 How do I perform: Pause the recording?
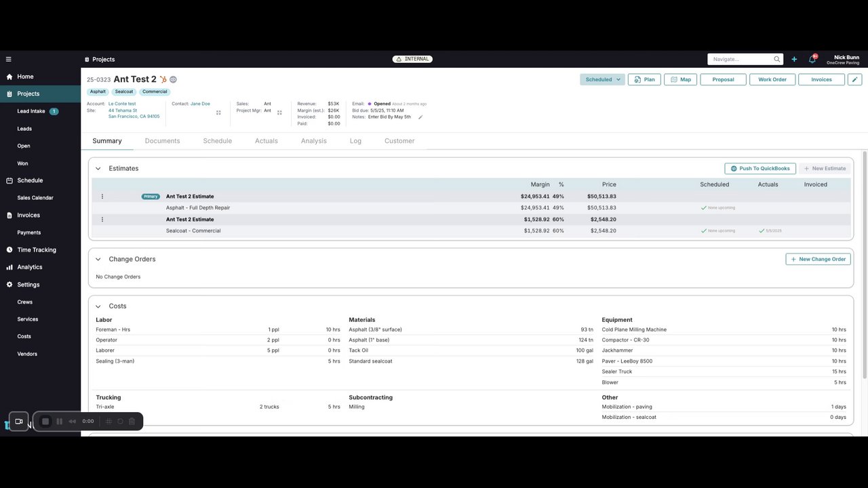[60, 422]
